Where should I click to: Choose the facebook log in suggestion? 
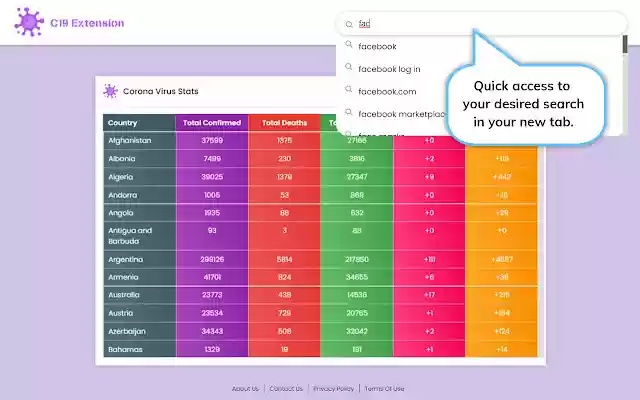pyautogui.click(x=389, y=69)
